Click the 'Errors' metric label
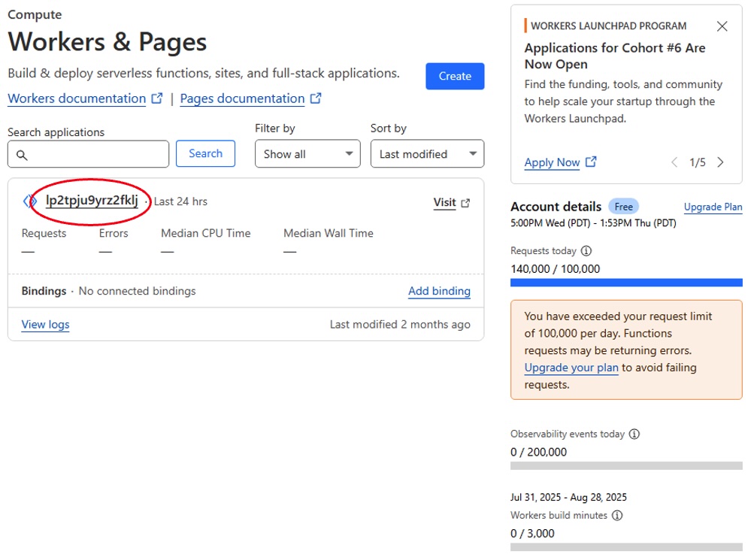The height and width of the screenshot is (560, 748). click(x=114, y=233)
